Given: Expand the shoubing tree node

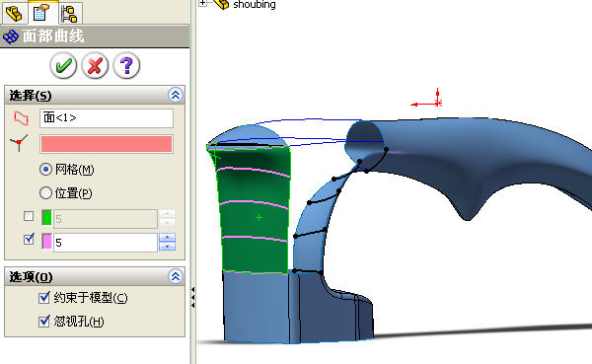Looking at the screenshot, I should tap(202, 3).
